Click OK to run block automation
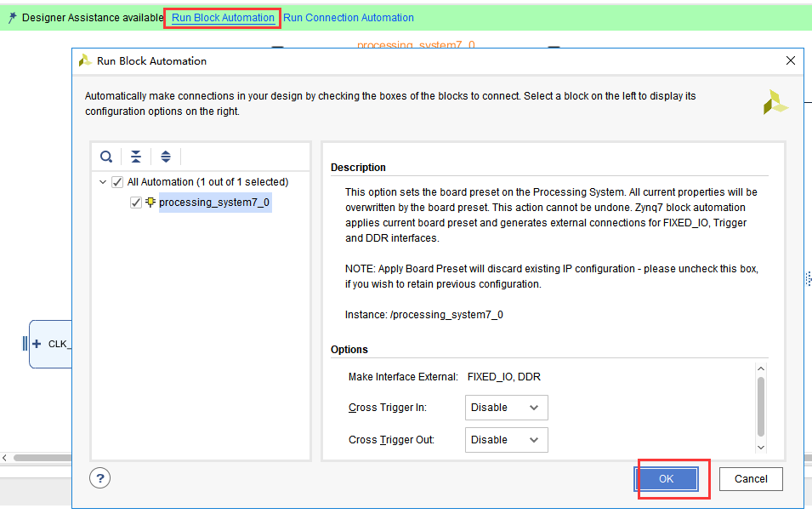Screen dimensions: 812x514 pyautogui.click(x=666, y=479)
